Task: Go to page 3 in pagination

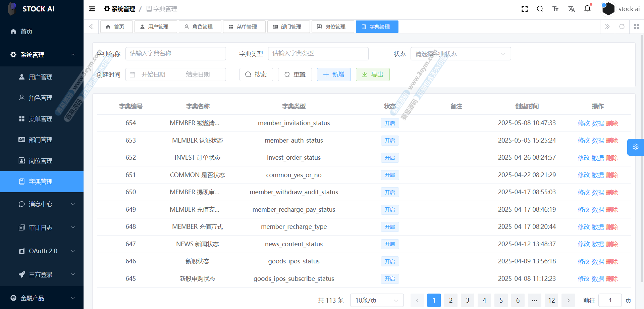Action: point(467,300)
